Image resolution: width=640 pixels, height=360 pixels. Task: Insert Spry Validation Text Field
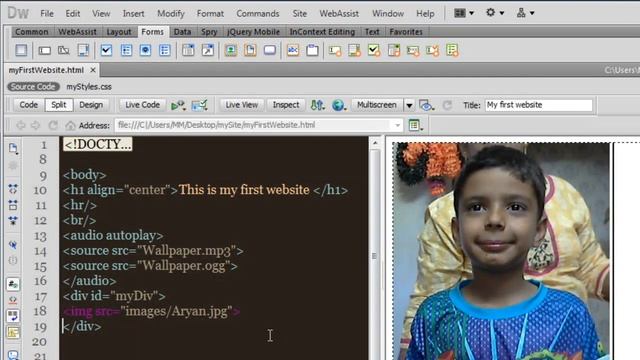pyautogui.click(x=335, y=50)
